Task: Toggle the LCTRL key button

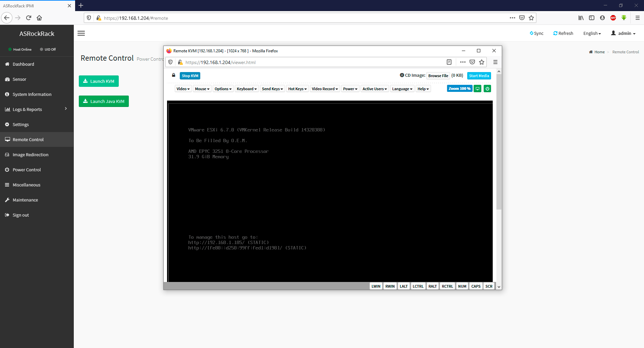Action: pyautogui.click(x=418, y=286)
